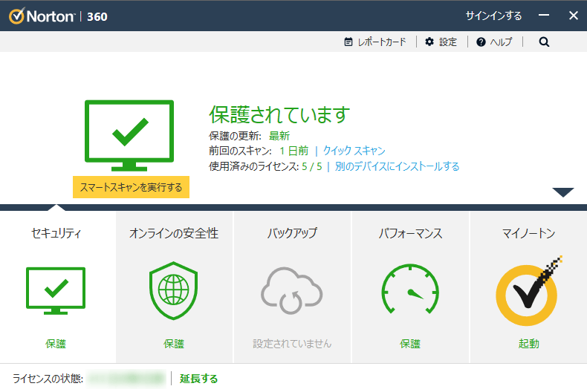Click the search magnifier icon
The width and height of the screenshot is (587, 392).
[x=544, y=42]
